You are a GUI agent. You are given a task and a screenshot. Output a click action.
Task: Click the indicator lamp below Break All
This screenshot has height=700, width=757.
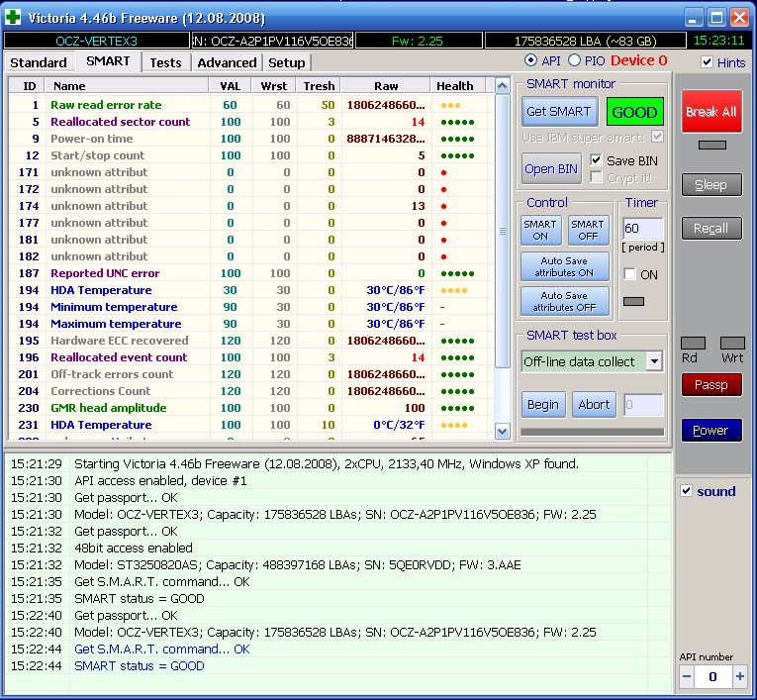(712, 145)
